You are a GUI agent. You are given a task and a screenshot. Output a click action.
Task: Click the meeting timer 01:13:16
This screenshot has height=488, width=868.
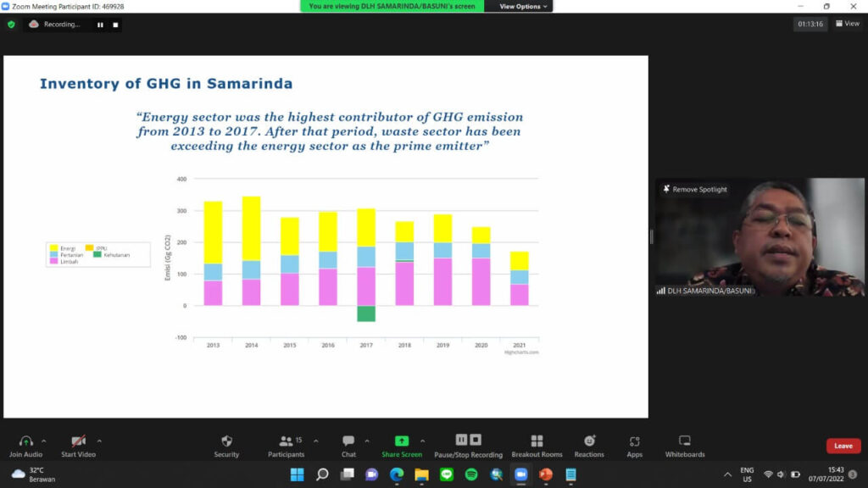tap(810, 24)
